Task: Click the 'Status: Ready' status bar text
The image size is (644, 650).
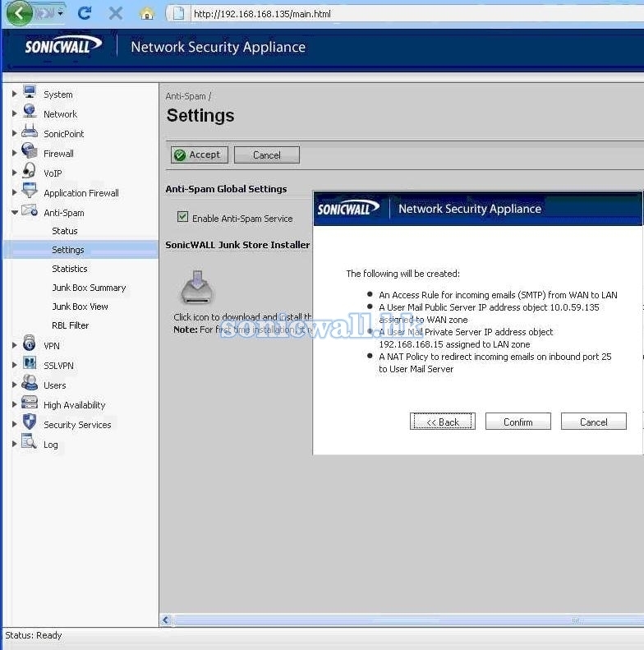Action: 34,635
